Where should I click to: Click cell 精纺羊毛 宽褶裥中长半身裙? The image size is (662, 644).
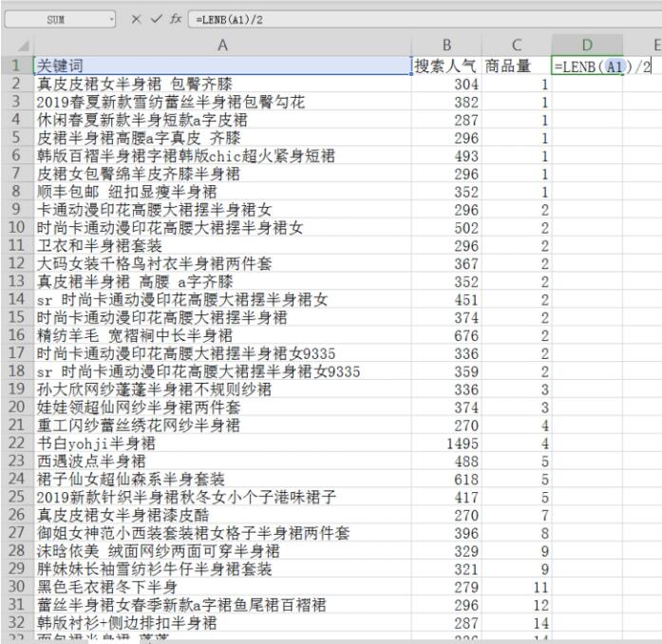click(222, 335)
